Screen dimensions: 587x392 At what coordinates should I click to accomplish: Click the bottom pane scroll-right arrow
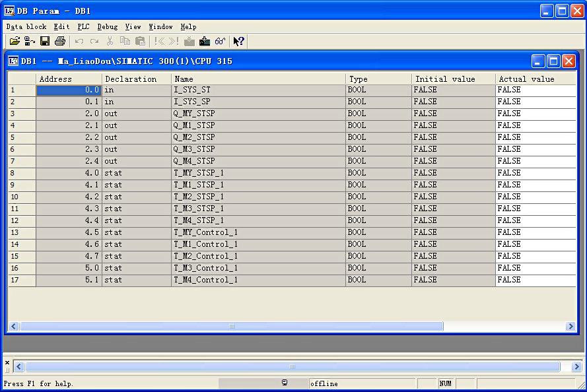[x=577, y=366]
